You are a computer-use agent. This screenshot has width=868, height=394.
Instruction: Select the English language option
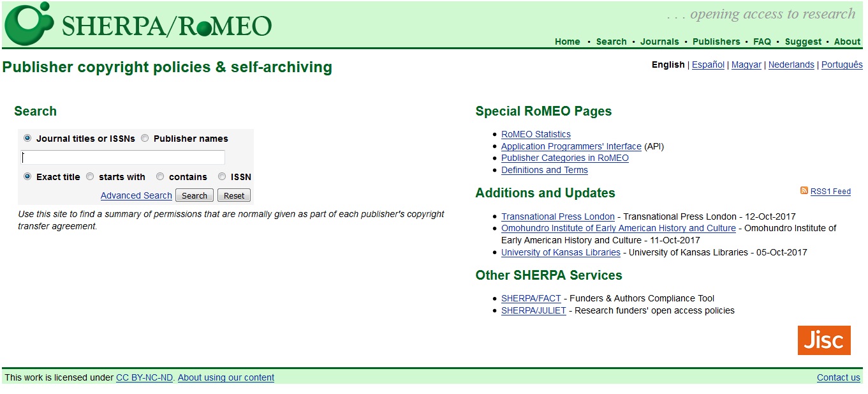(x=668, y=64)
